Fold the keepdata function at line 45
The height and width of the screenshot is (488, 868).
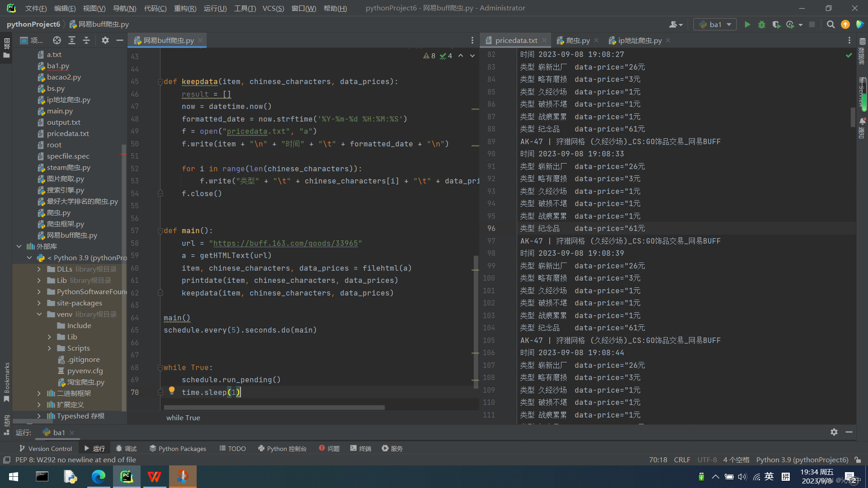pyautogui.click(x=160, y=82)
